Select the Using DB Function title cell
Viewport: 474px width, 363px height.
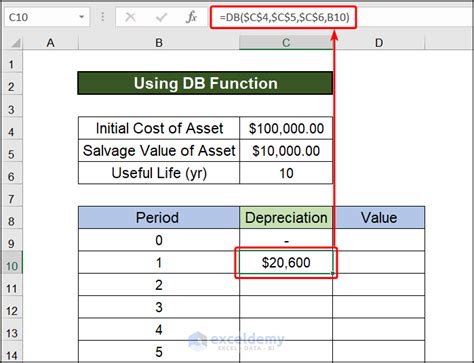coord(205,83)
